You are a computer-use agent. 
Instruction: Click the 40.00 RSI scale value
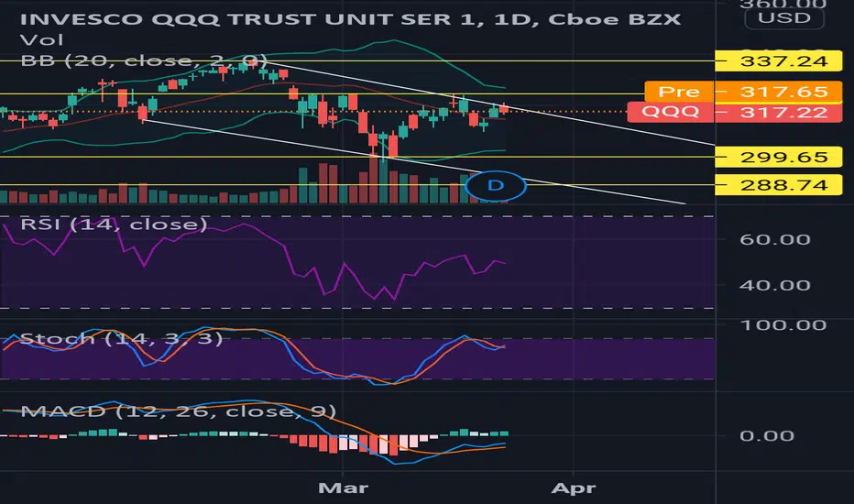point(774,285)
